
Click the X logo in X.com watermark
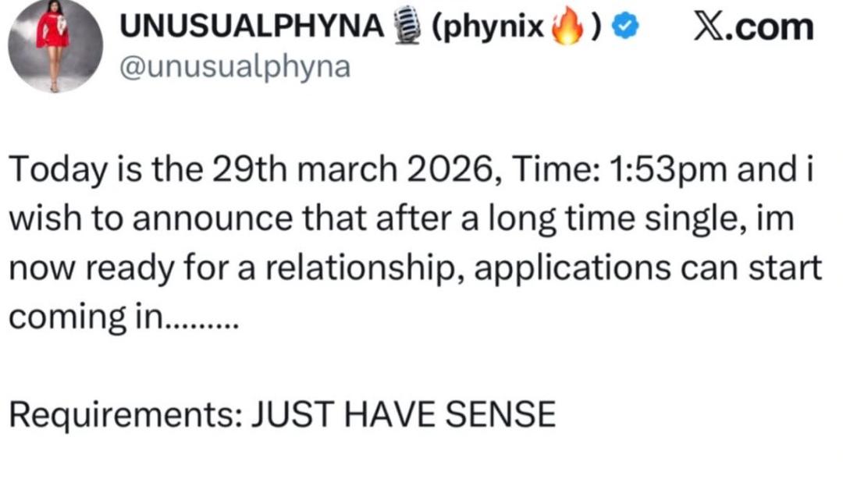pyautogui.click(x=710, y=27)
